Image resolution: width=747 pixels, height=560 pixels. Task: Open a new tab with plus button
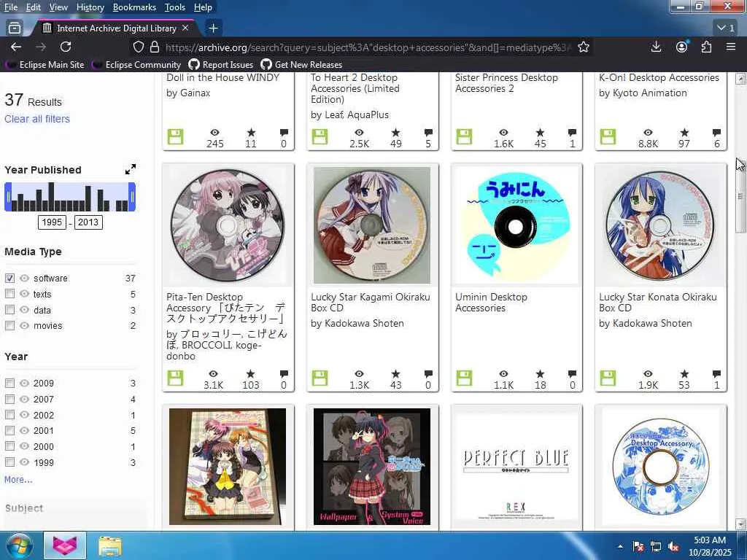pos(214,28)
